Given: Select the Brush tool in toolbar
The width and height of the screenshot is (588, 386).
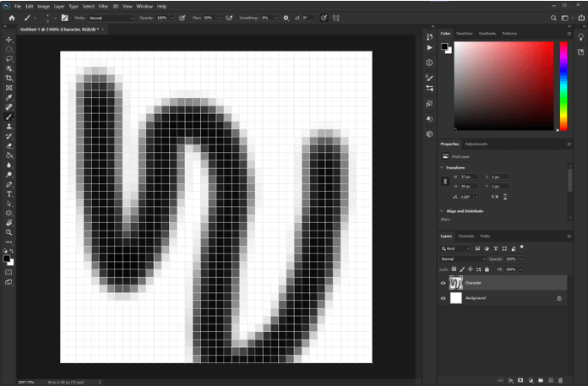Looking at the screenshot, I should click(9, 117).
